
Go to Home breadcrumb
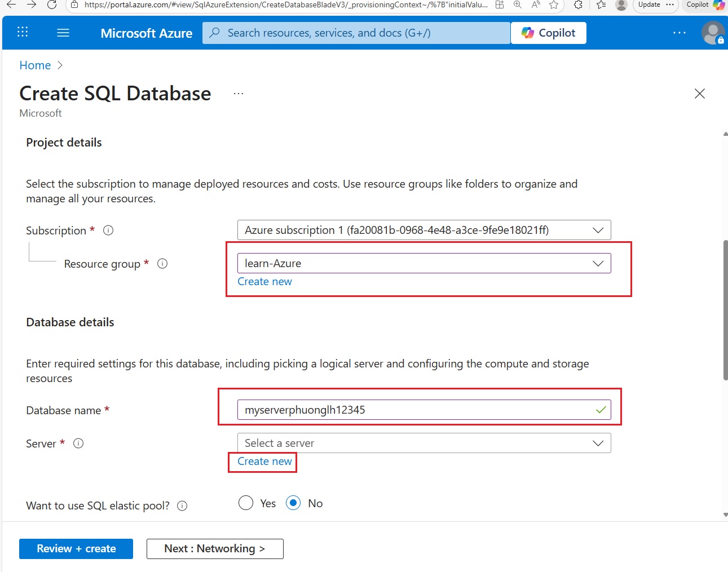point(35,65)
